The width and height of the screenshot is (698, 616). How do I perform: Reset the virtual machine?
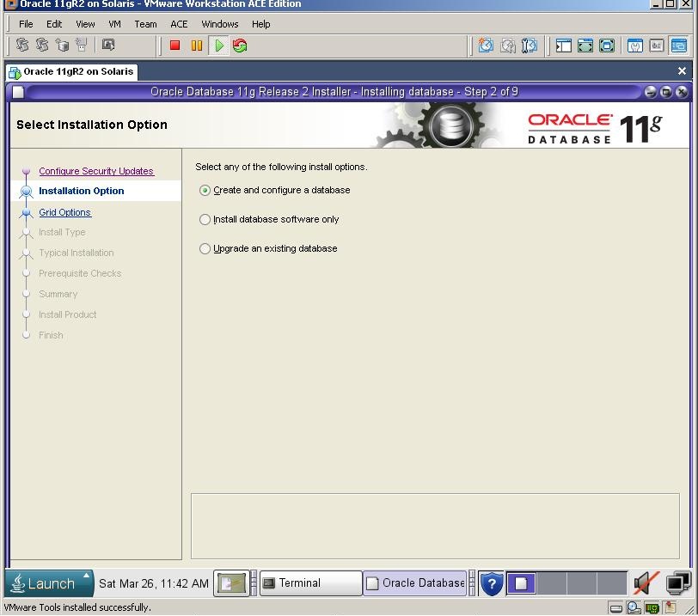tap(240, 46)
